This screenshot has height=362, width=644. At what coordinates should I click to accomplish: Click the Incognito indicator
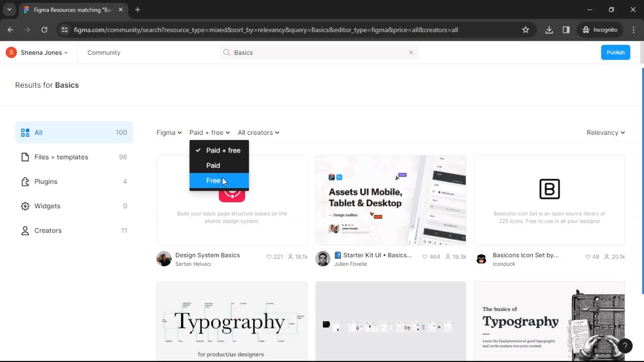pos(600,30)
